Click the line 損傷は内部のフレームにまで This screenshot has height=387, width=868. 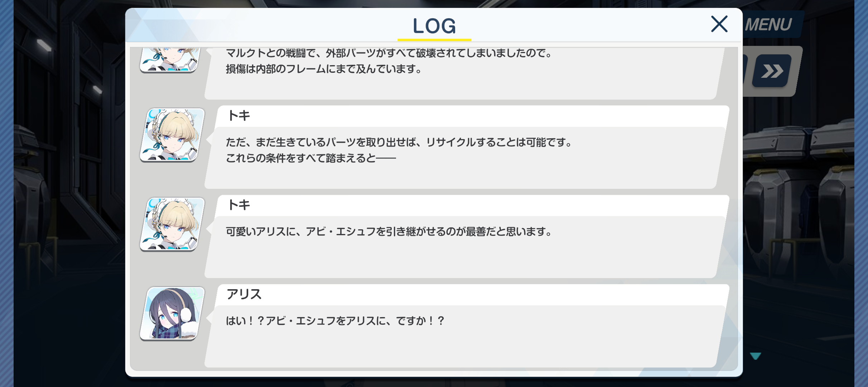(324, 69)
